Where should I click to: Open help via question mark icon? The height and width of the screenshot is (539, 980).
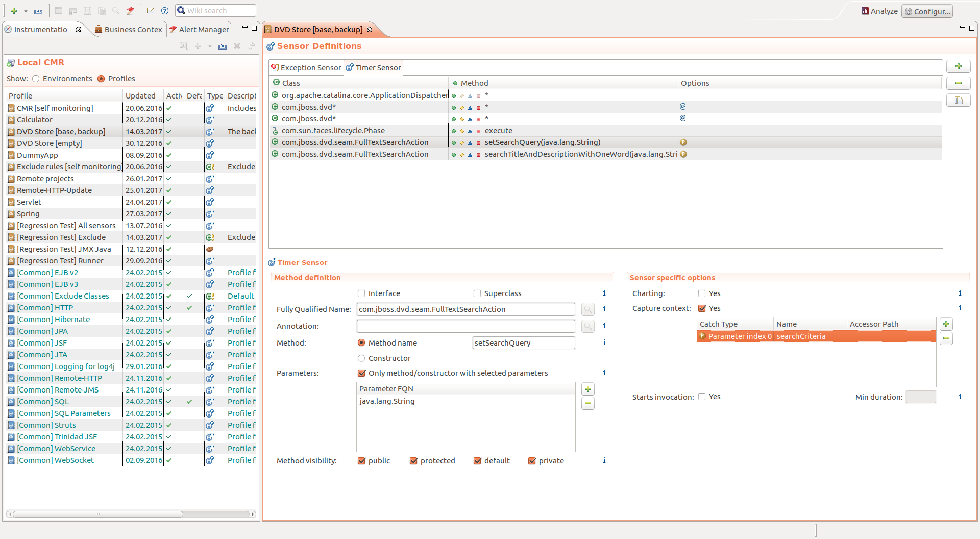(165, 11)
